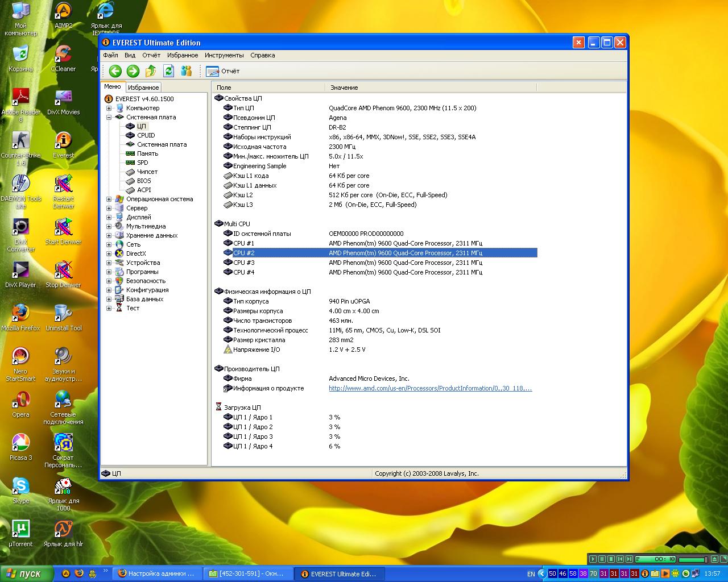Viewport: 728px width, 582px height.
Task: Select the CCleaner desktop icon
Action: [63, 59]
